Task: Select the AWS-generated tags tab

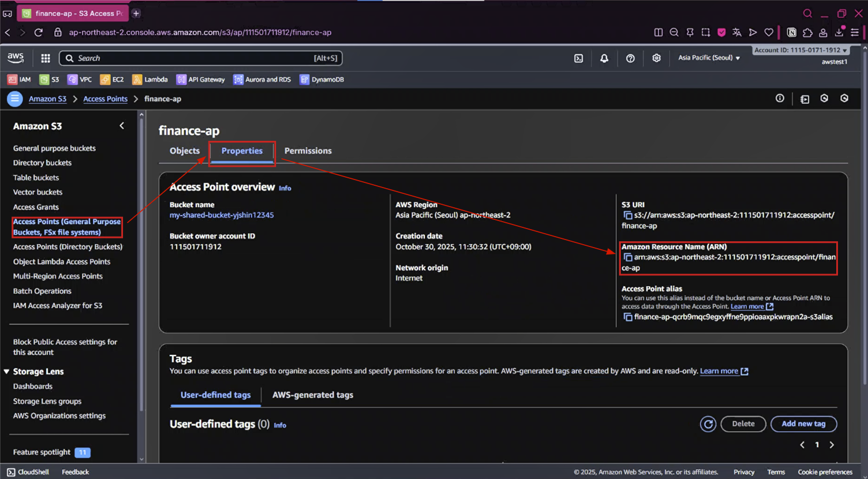Action: coord(312,395)
